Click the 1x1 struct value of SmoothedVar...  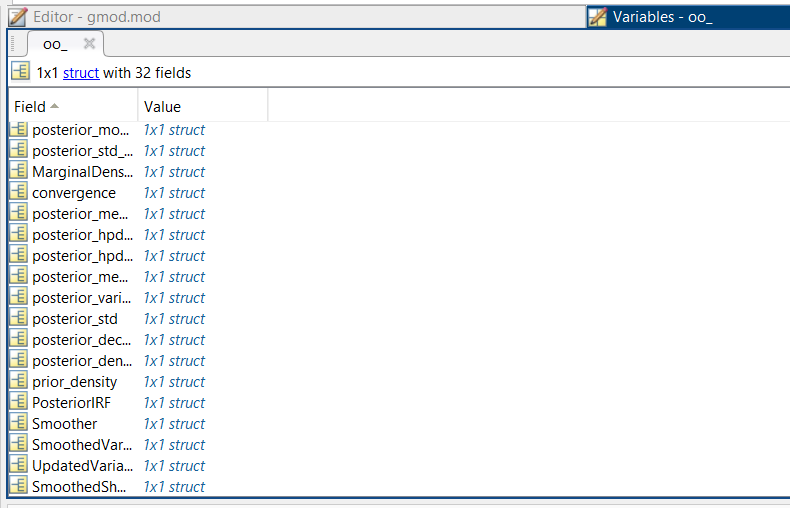click(174, 445)
